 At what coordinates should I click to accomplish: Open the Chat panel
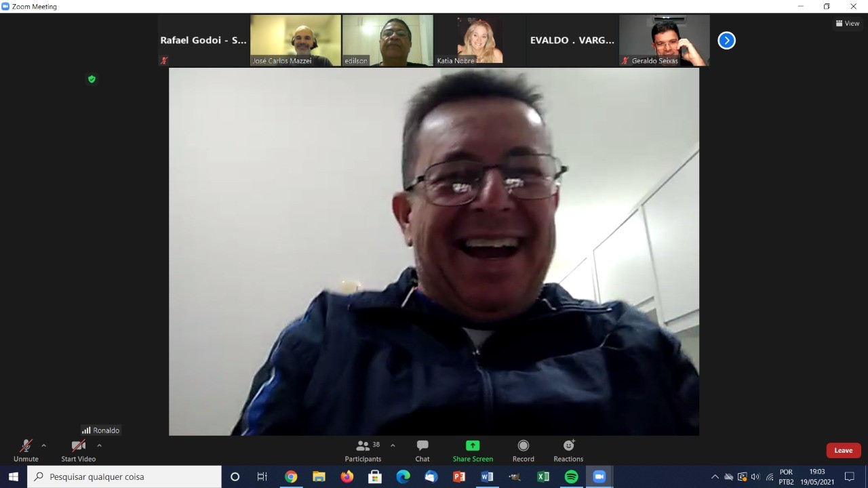[422, 450]
